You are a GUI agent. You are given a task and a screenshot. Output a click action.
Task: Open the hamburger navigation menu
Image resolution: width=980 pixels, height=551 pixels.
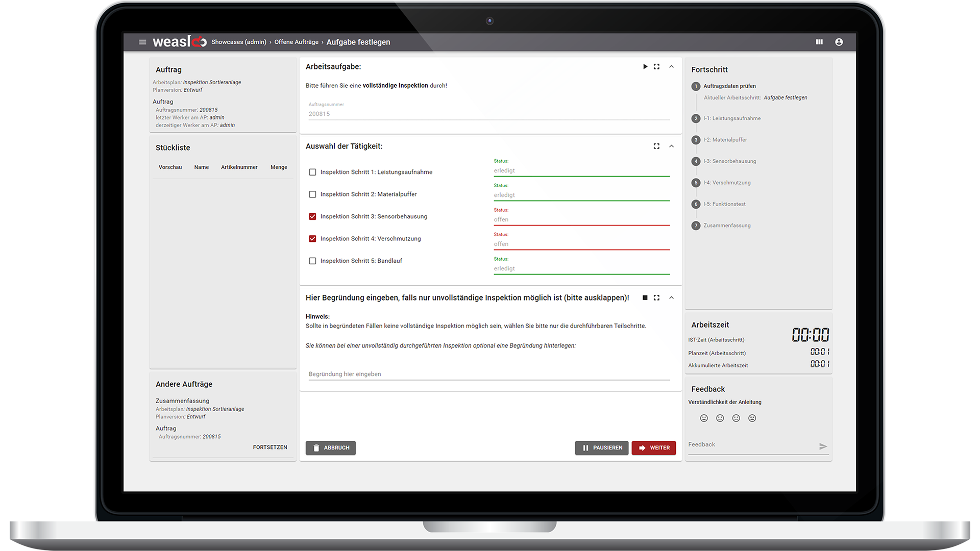click(x=142, y=42)
